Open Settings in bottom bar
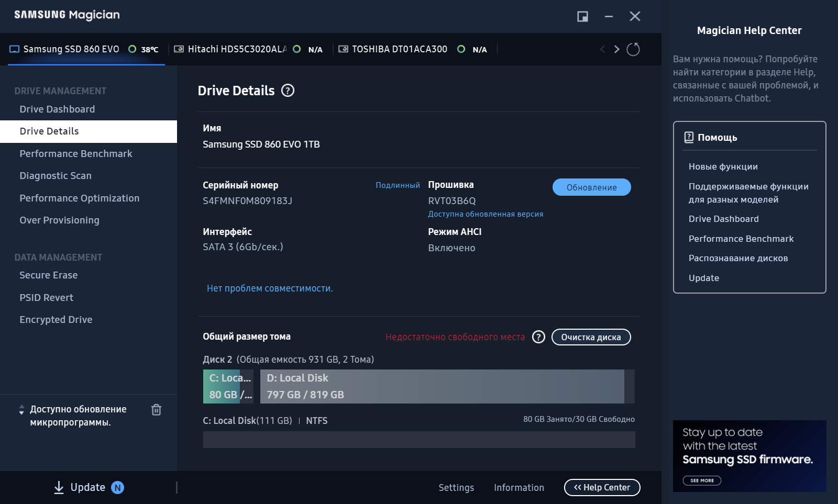 click(456, 488)
